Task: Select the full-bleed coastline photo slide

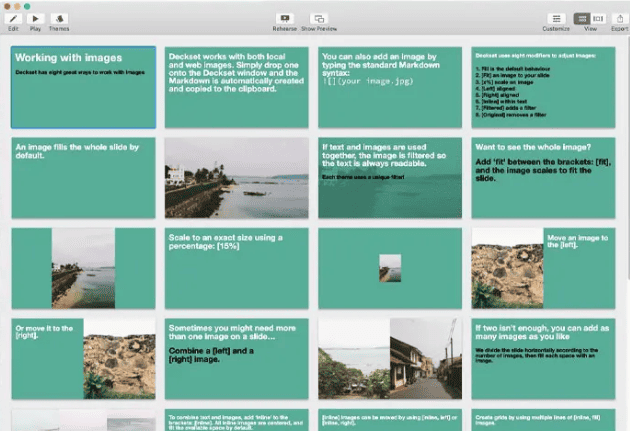Action: [237, 178]
